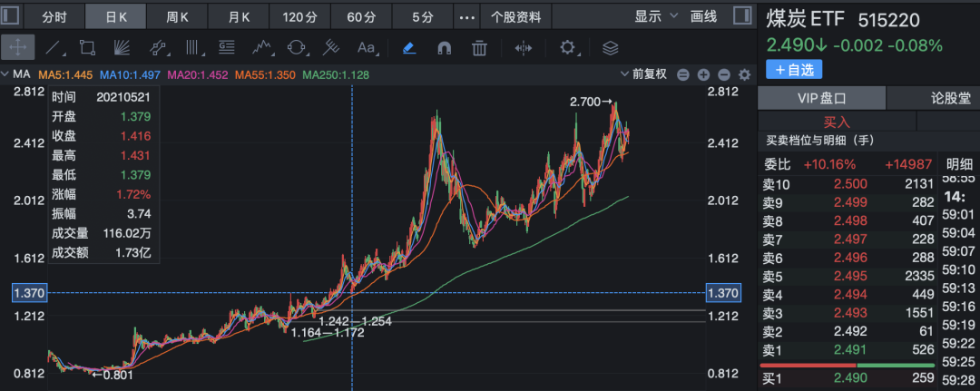The image size is (980, 391).
Task: Click the 时间 20210521 tooltip row
Action: [x=103, y=97]
